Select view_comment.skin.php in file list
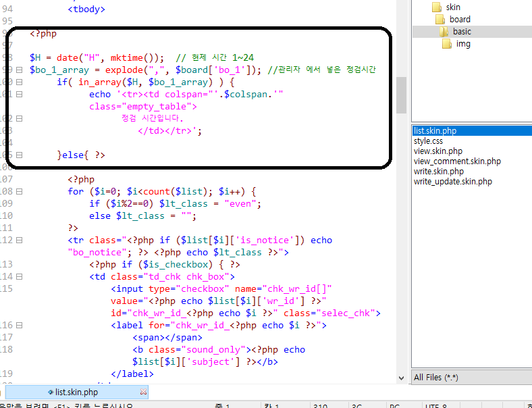This screenshot has width=532, height=408. click(x=457, y=161)
